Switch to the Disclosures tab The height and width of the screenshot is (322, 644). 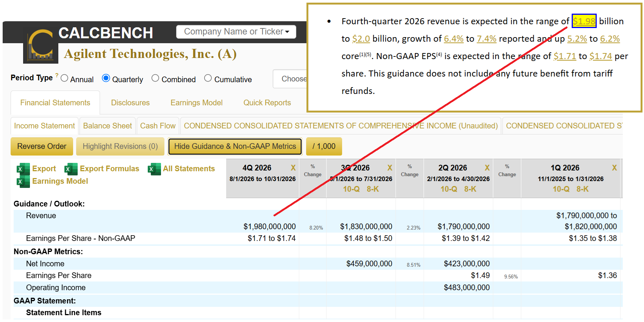(x=130, y=103)
